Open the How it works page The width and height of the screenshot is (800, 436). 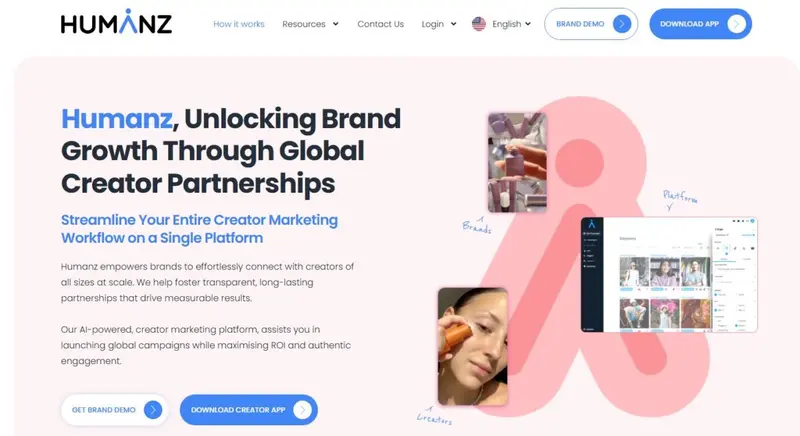click(x=239, y=24)
